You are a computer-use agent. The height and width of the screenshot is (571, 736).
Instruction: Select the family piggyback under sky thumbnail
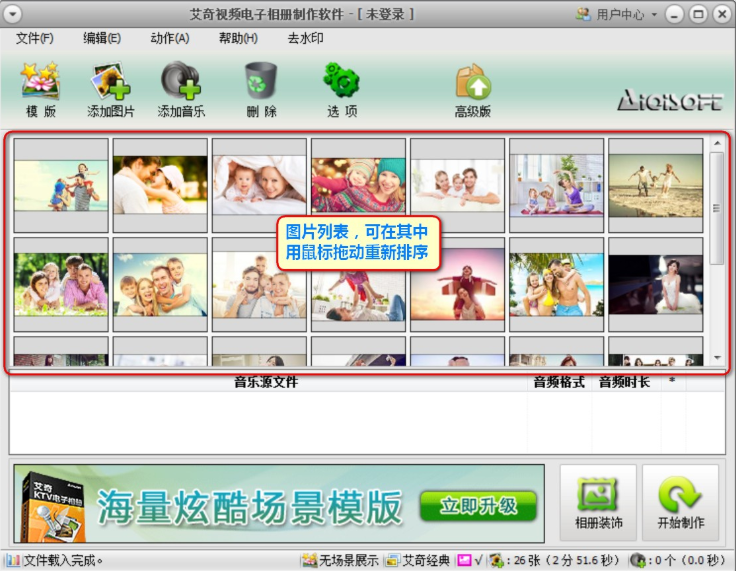(160, 284)
